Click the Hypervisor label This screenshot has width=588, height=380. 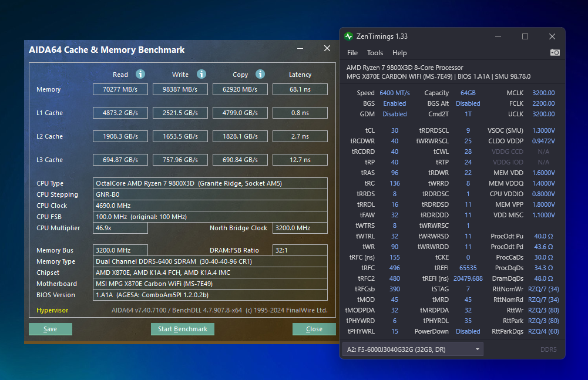[52, 310]
